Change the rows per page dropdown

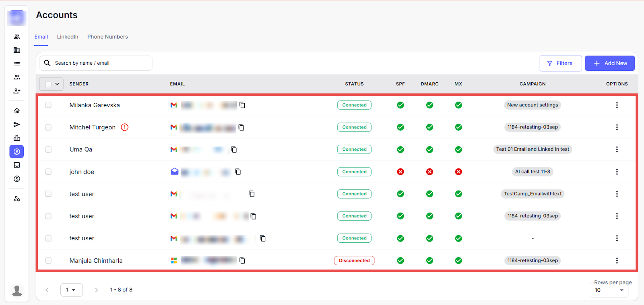point(609,290)
